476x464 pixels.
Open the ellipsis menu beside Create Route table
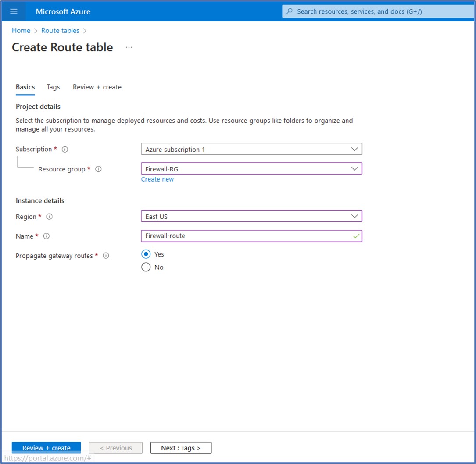tap(129, 47)
